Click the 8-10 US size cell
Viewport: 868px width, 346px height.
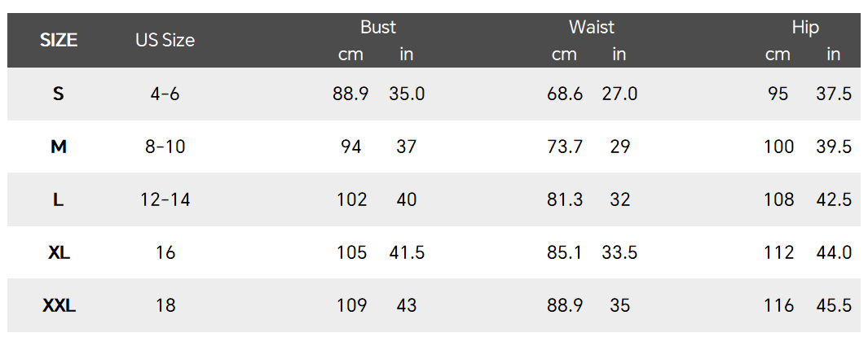coord(165,147)
